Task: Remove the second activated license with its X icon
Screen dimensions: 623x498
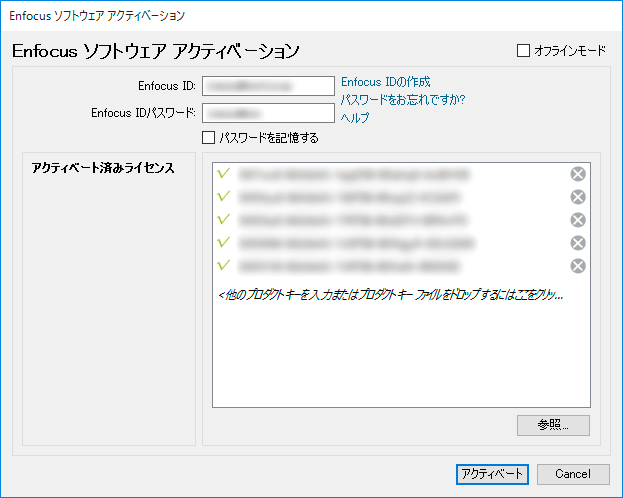Action: pyautogui.click(x=578, y=197)
